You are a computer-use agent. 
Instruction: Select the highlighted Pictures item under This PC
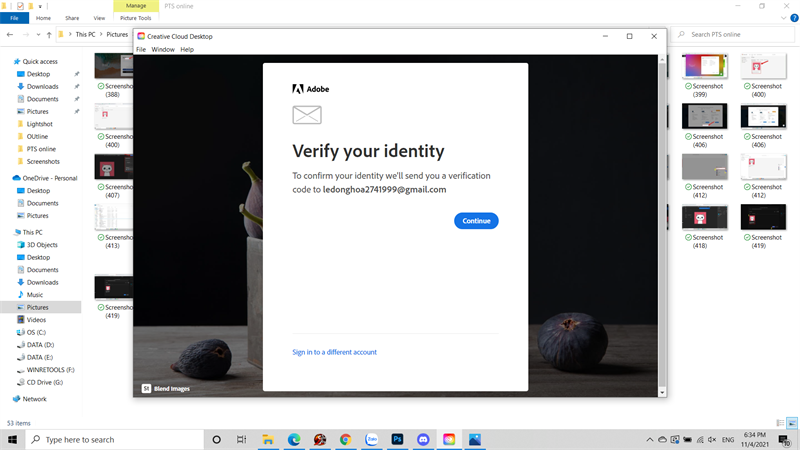(x=40, y=307)
